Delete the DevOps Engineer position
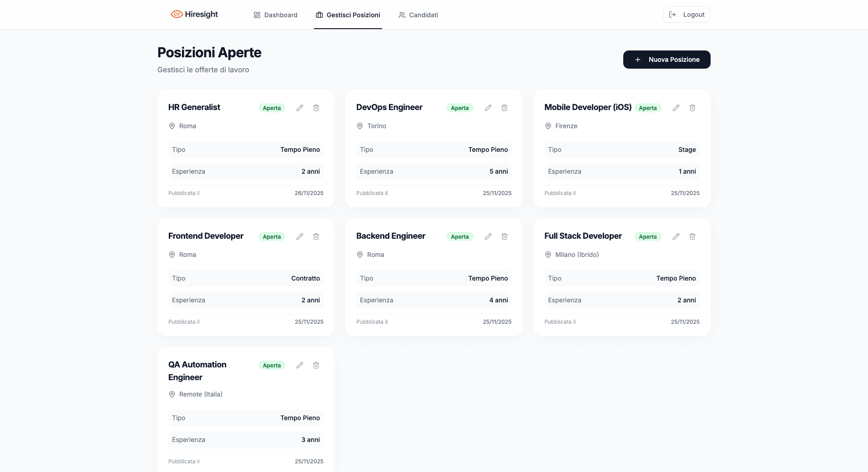 coord(505,108)
